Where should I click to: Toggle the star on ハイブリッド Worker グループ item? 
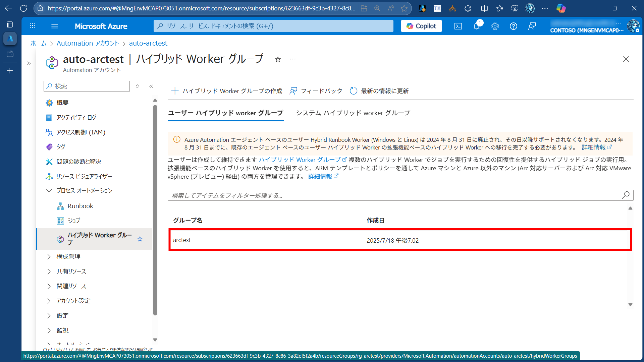(140, 239)
